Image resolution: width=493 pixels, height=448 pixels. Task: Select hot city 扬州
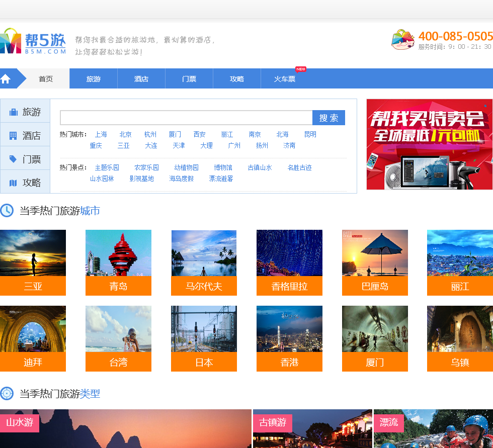pyautogui.click(x=262, y=145)
